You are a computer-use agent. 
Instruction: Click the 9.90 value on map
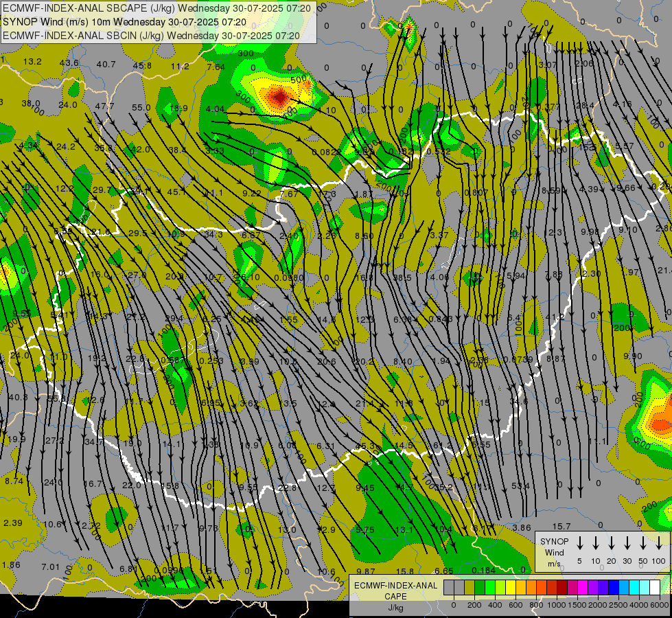633,356
